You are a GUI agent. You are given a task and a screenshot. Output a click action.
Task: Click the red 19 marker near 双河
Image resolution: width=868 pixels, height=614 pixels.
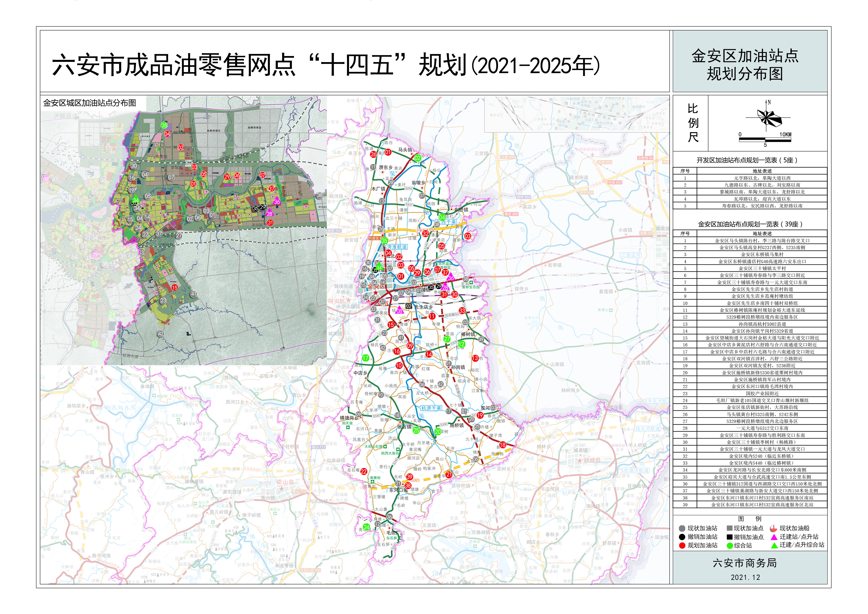(480, 415)
